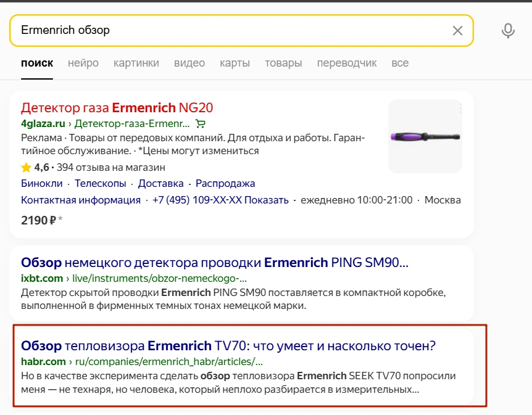The image size is (532, 415).
Task: Switch to the "нейро" tab
Action: click(x=83, y=63)
